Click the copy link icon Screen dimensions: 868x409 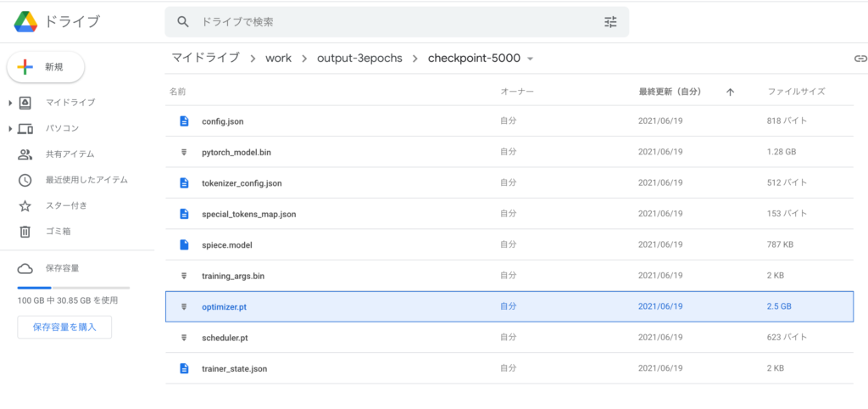tap(860, 59)
